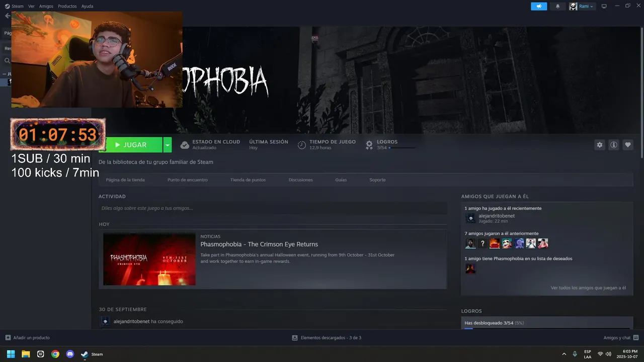Open Windows Start menu

coord(11,354)
